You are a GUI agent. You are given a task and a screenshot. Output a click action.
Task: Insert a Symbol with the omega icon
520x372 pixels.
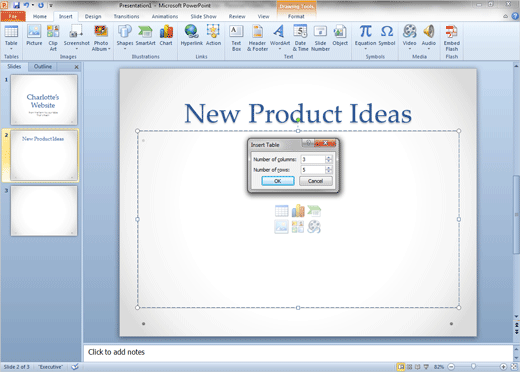click(x=387, y=36)
